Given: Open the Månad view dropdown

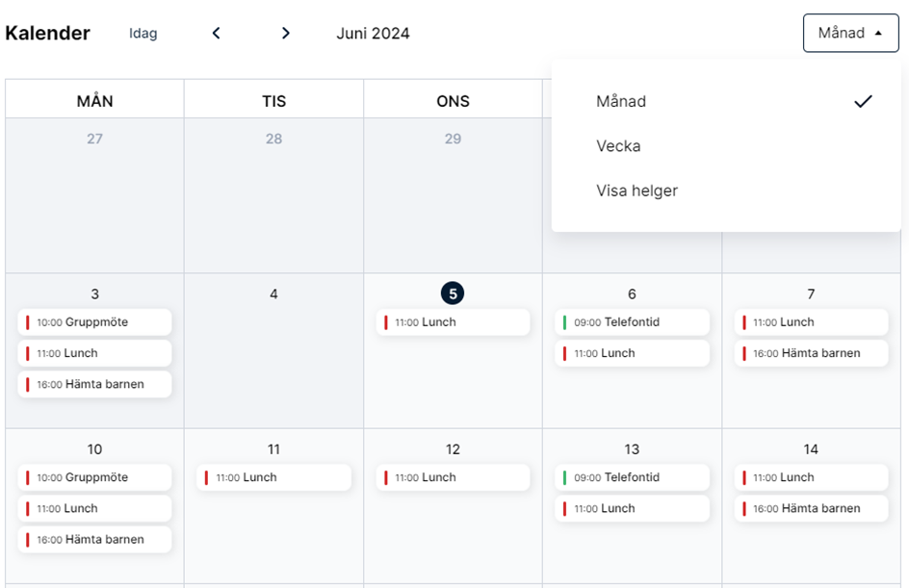Looking at the screenshot, I should 850,33.
